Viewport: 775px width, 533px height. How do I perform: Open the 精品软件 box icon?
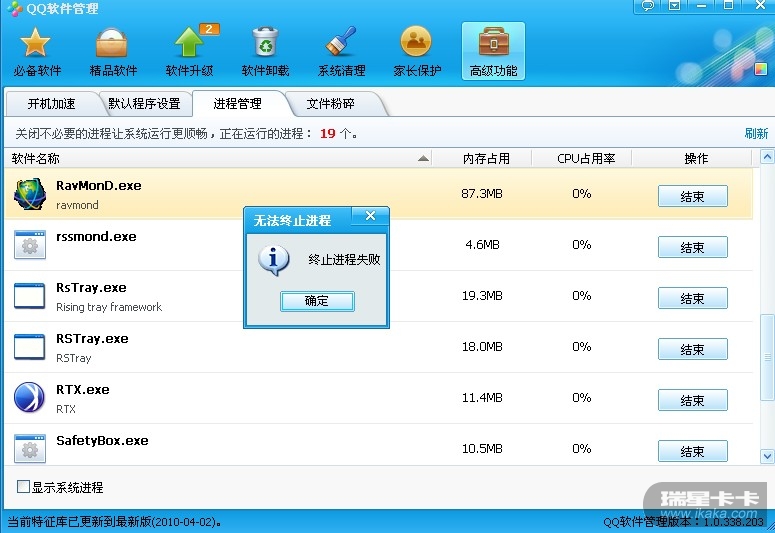click(112, 43)
